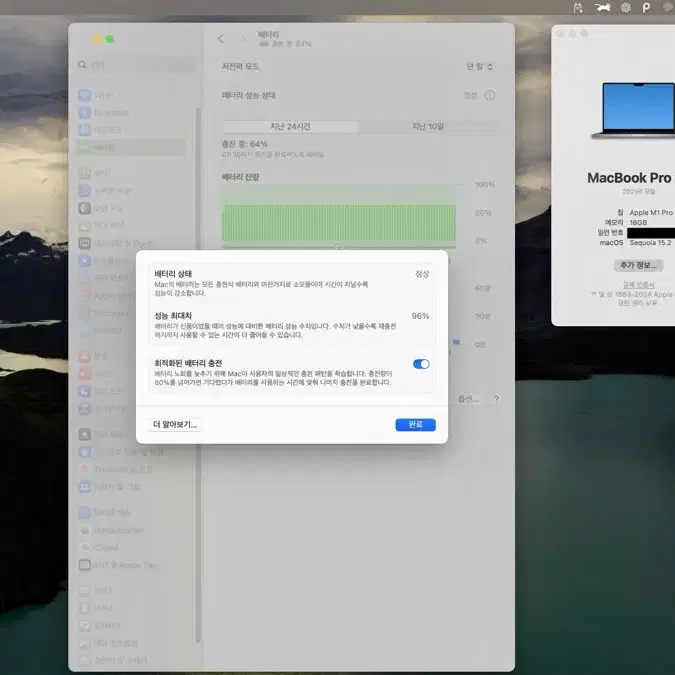The image size is (675, 675).
Task: Go back with the left chevron
Action: 221,39
